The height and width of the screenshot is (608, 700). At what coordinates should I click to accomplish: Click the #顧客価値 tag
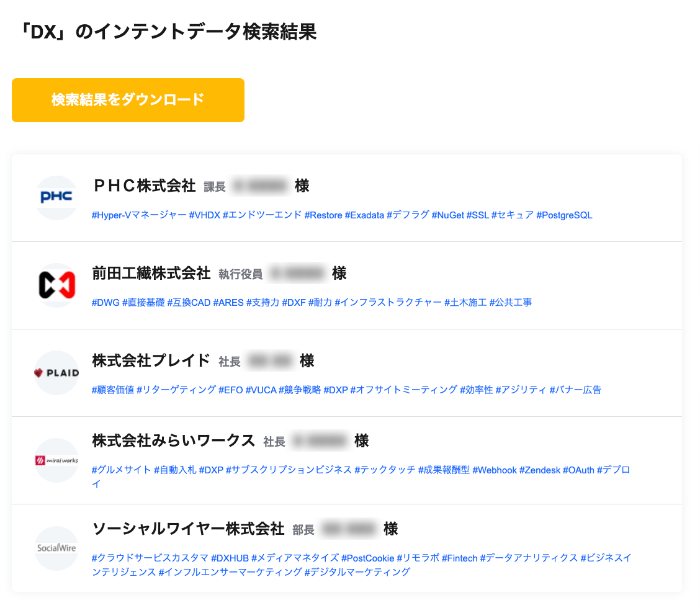pos(113,390)
